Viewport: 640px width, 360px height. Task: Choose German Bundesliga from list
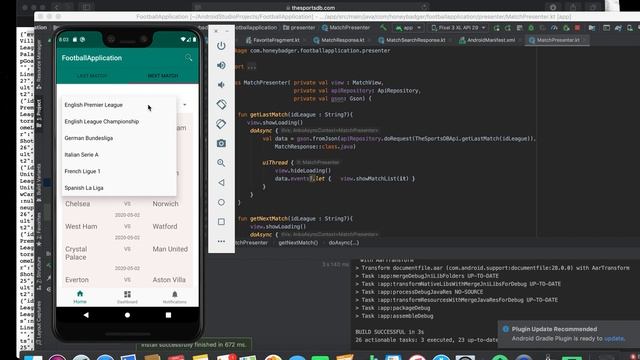[x=119, y=138]
